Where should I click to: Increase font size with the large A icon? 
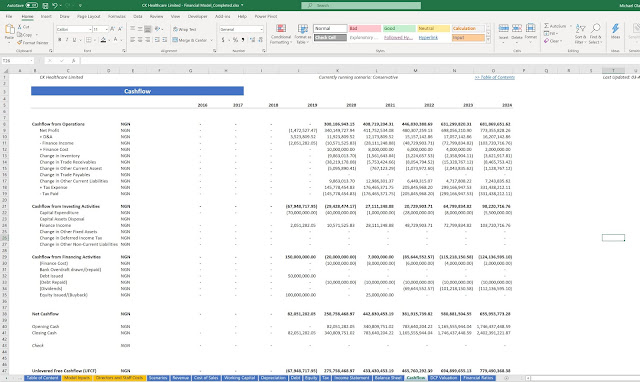[113, 29]
